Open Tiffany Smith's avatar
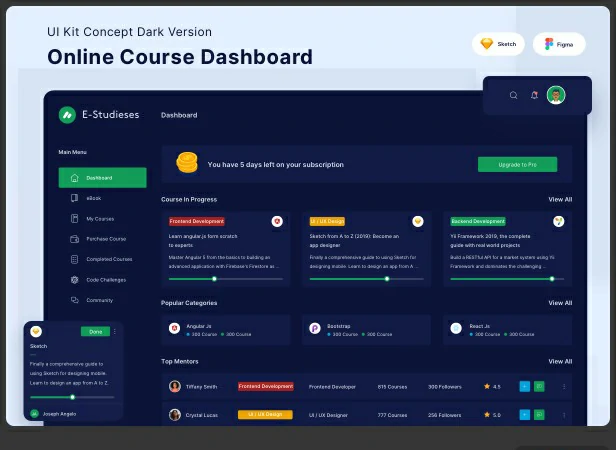 click(x=175, y=386)
